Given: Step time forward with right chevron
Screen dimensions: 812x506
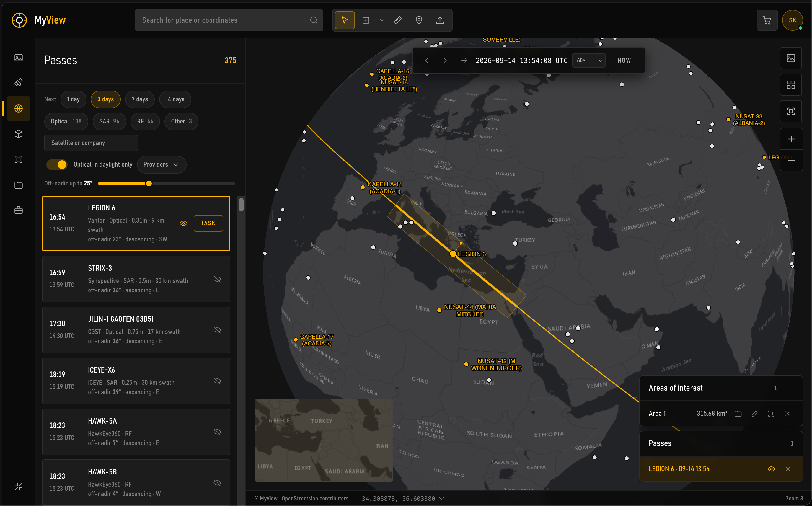Looking at the screenshot, I should coord(445,60).
